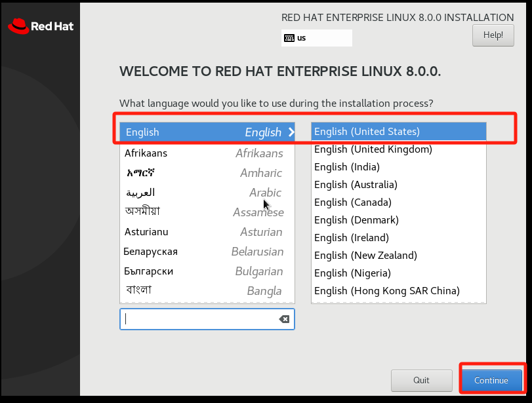Image resolution: width=532 pixels, height=403 pixels.
Task: Choose English (India) locale
Action: click(x=399, y=166)
